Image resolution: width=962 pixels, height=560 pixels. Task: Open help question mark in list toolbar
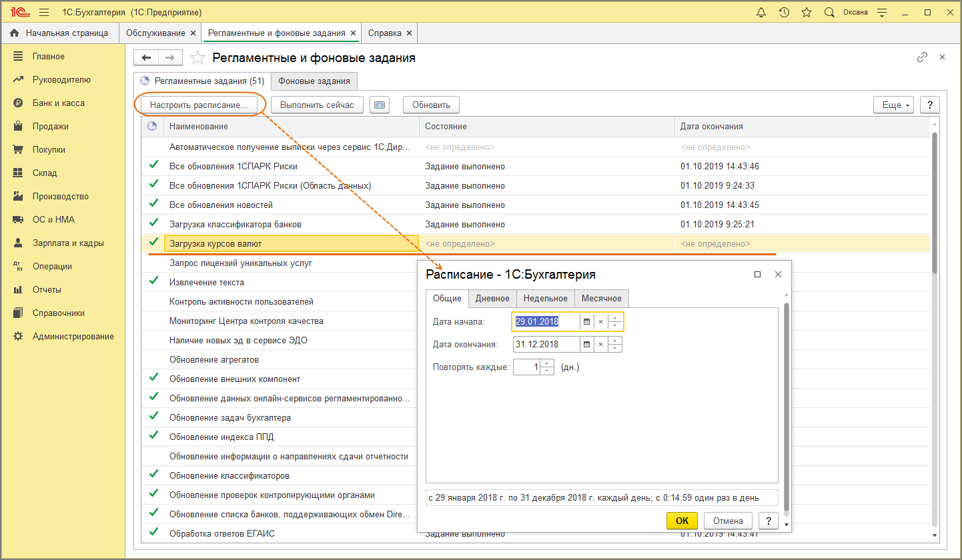[x=930, y=105]
